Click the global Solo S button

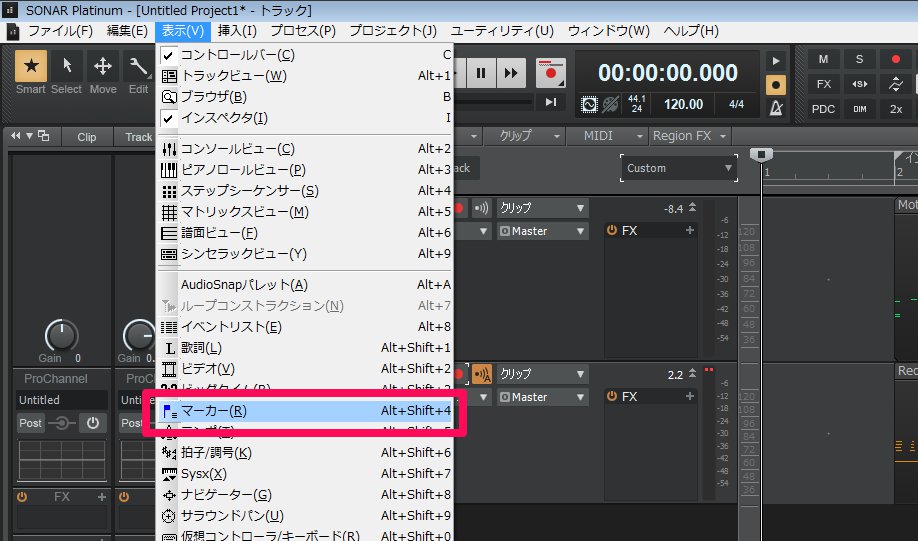859,59
